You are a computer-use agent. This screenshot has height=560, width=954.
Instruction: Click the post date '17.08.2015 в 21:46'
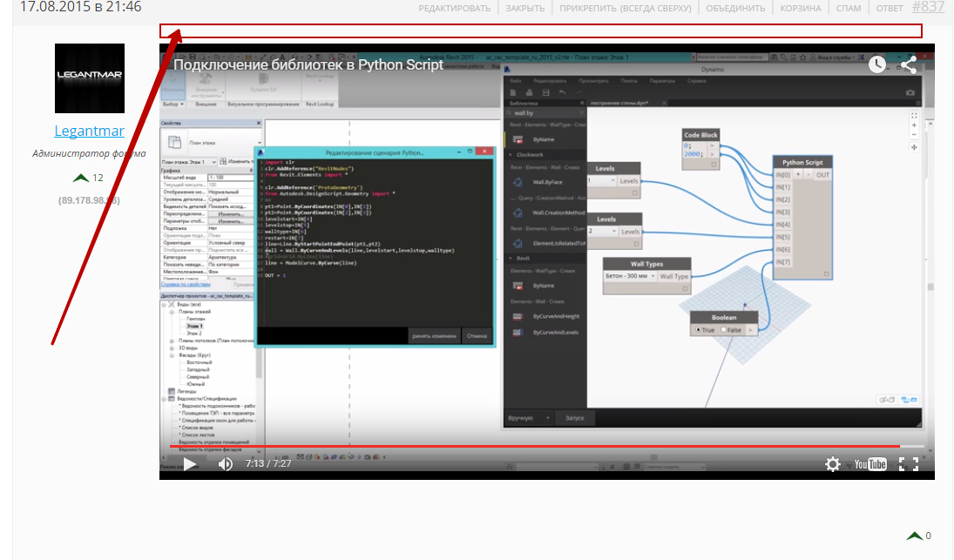(x=80, y=7)
